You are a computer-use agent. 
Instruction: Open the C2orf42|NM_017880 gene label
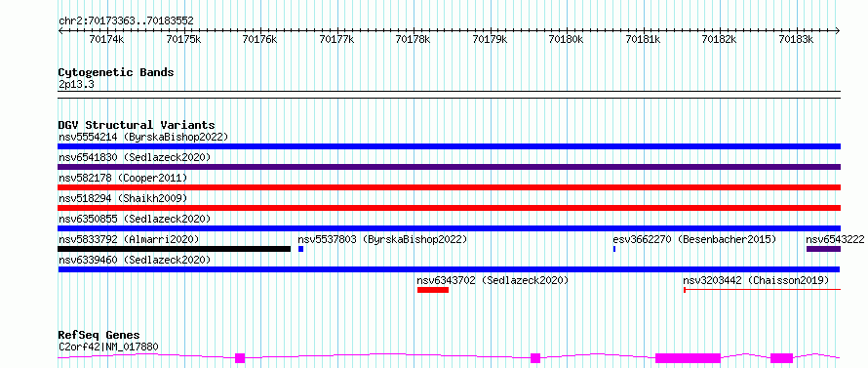click(x=108, y=348)
